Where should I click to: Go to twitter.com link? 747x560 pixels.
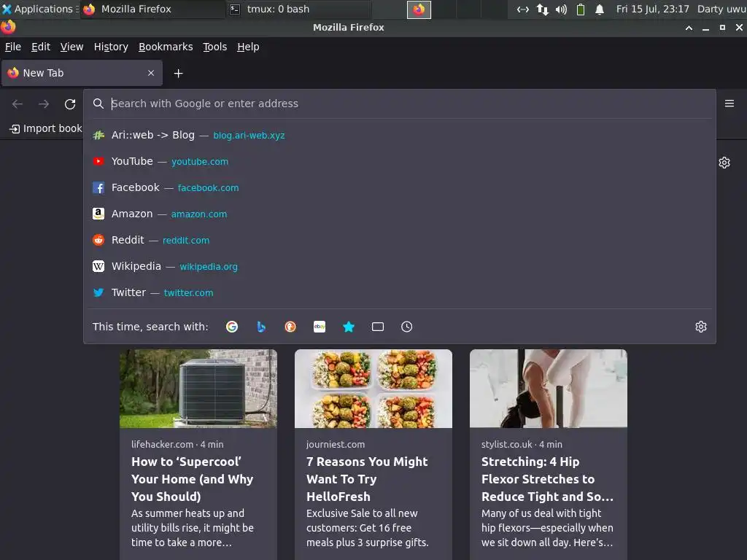point(189,293)
